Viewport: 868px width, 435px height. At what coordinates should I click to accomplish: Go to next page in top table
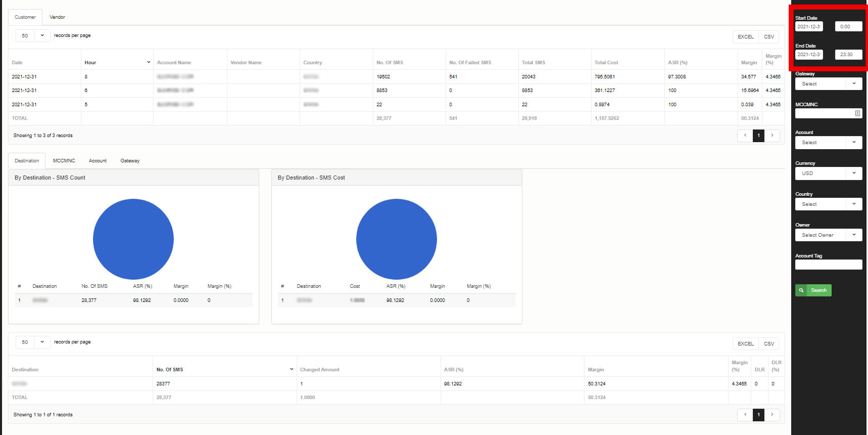(x=772, y=136)
